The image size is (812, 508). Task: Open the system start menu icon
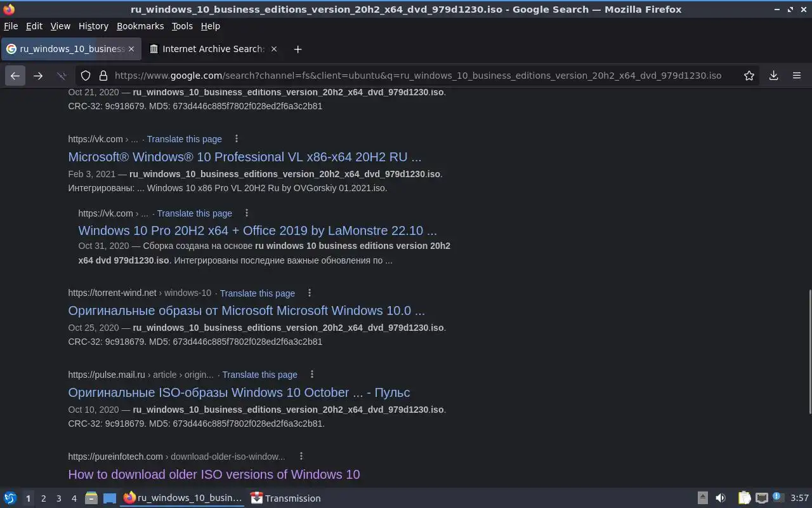[10, 498]
